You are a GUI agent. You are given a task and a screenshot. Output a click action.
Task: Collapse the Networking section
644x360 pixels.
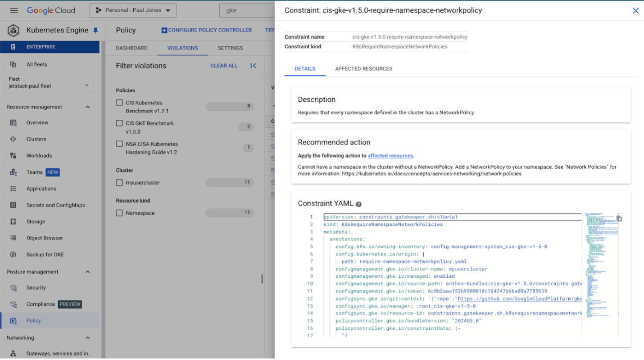coord(88,338)
